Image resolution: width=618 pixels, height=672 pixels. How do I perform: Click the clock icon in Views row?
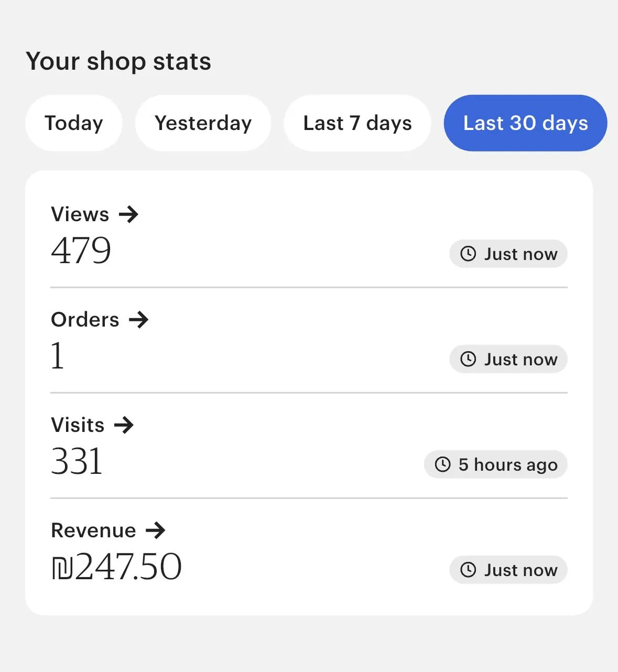[x=468, y=254]
